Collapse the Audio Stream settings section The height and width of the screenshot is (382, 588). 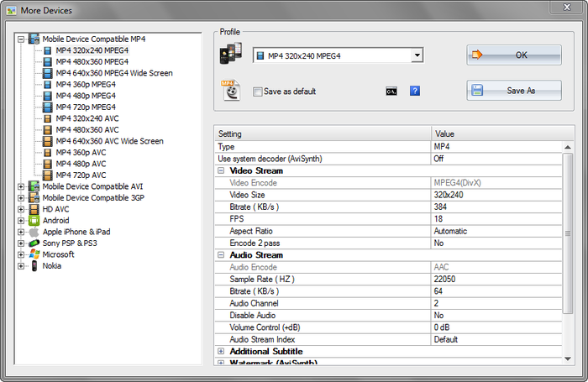221,254
